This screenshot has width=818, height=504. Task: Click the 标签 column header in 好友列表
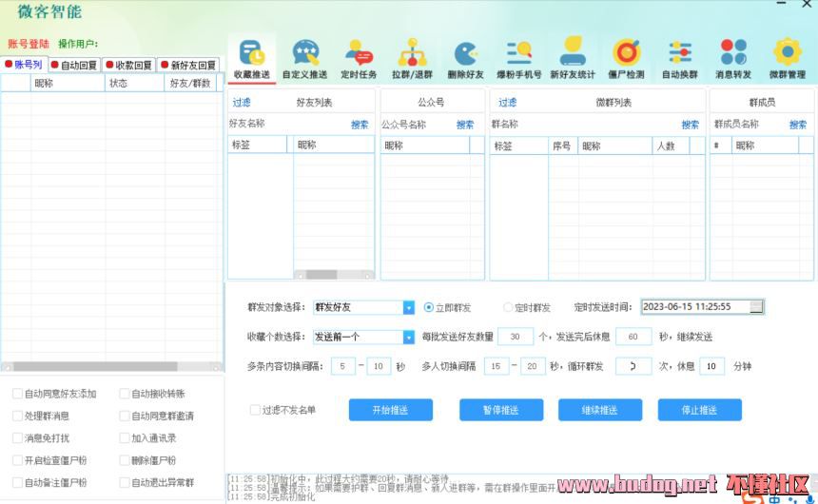coord(257,145)
